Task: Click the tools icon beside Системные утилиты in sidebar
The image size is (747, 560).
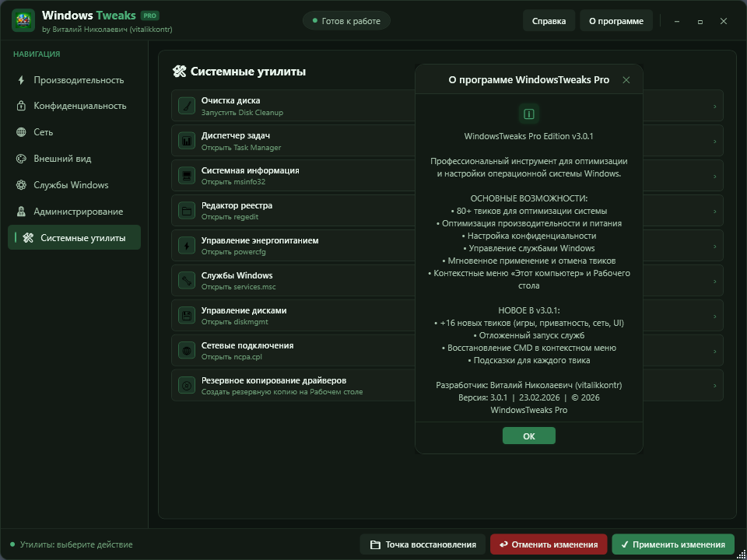Action: click(28, 238)
